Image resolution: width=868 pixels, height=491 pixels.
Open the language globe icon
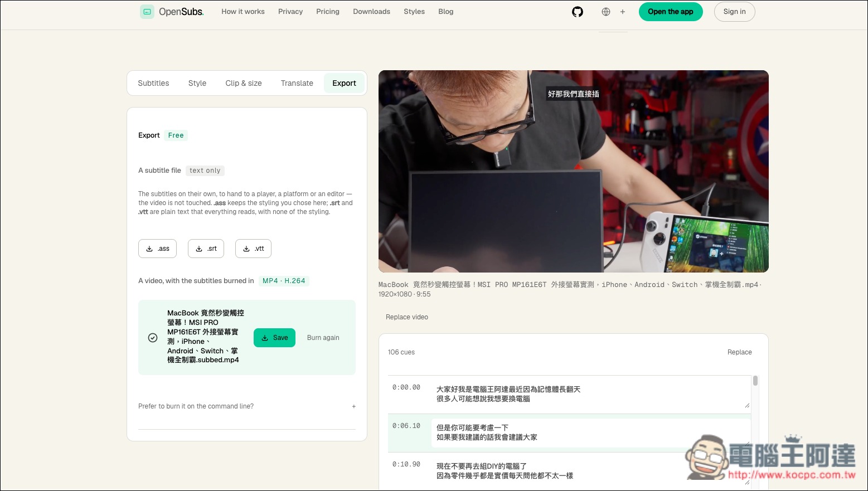click(x=606, y=12)
